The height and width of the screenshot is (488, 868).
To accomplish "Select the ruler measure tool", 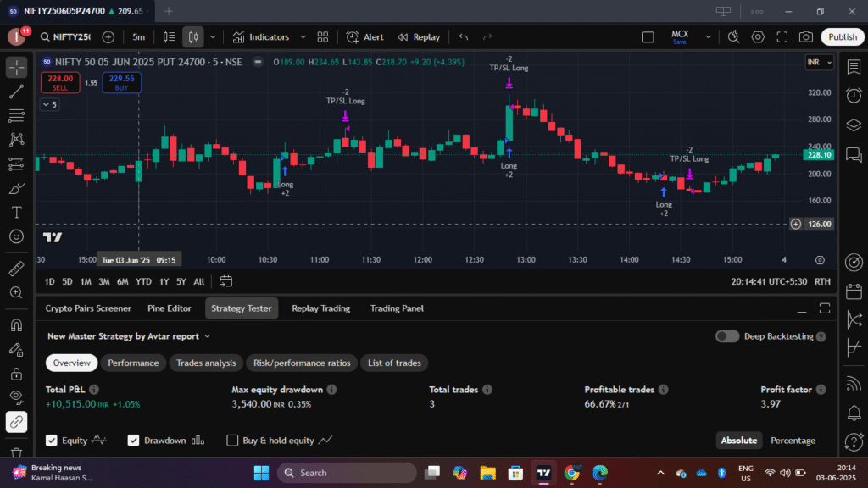I will click(17, 269).
